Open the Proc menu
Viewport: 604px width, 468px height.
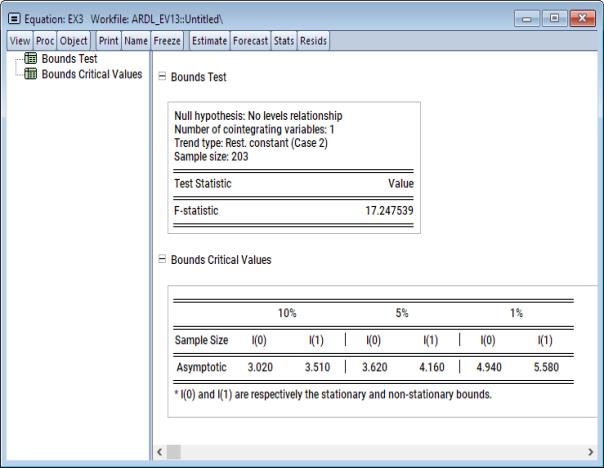(45, 40)
